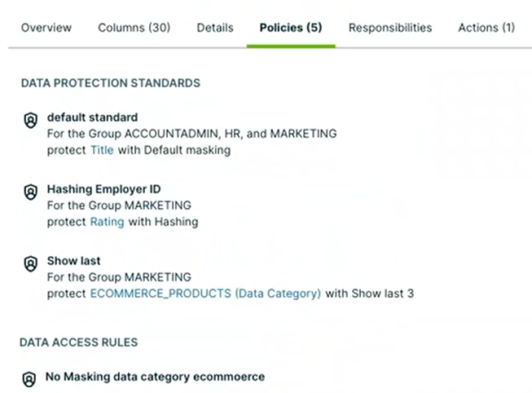Click the Show last policy title
This screenshot has width=532, height=393.
pos(73,261)
